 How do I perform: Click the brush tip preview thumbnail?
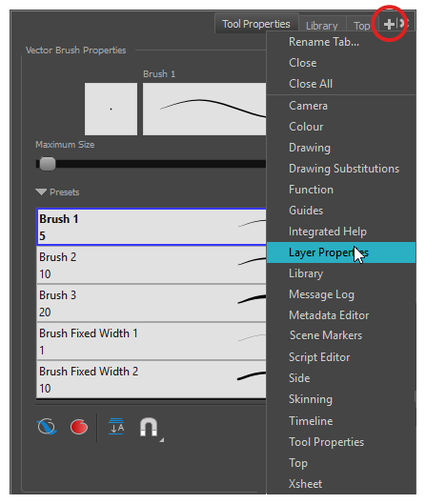click(111, 109)
